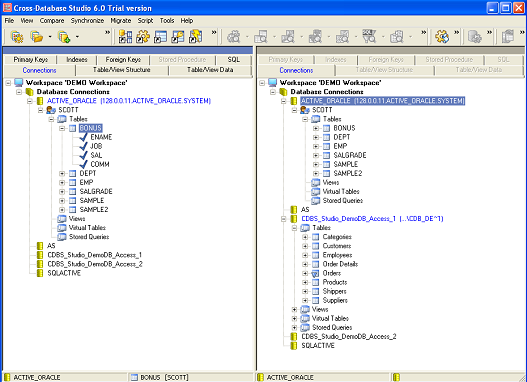Click the grayed SQL filter toolbar icon

click(369, 36)
